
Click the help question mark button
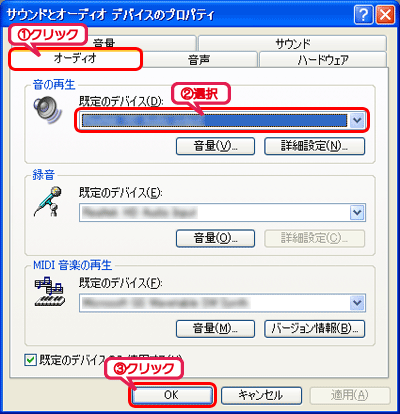(364, 15)
